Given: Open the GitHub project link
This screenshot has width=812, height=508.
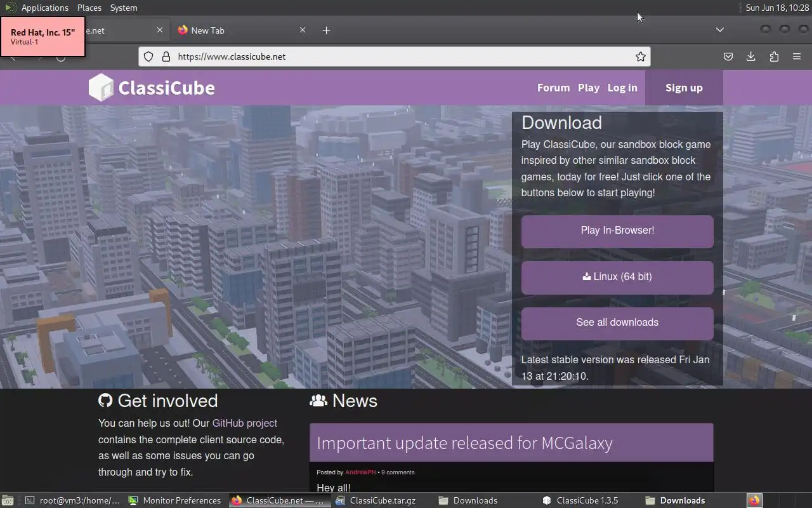Looking at the screenshot, I should pyautogui.click(x=244, y=423).
